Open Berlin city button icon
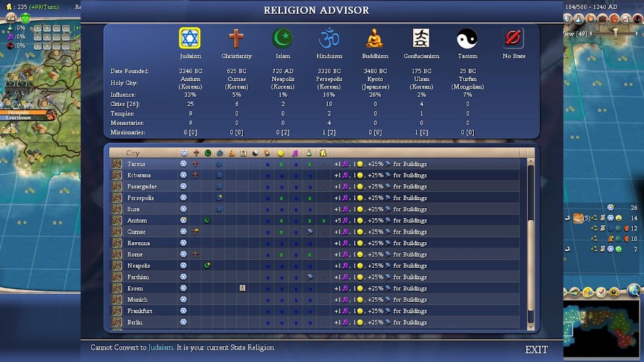Image resolution: width=644 pixels, height=362 pixels. tap(117, 322)
